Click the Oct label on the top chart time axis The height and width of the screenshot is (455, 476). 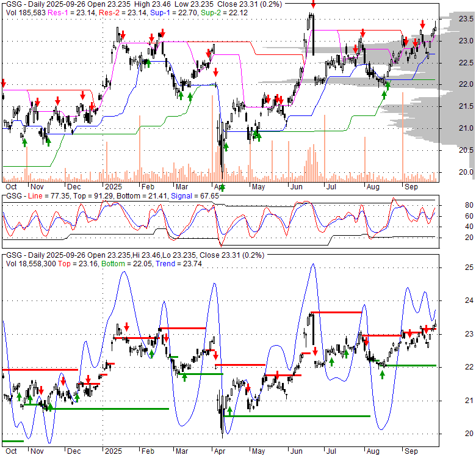(11, 186)
